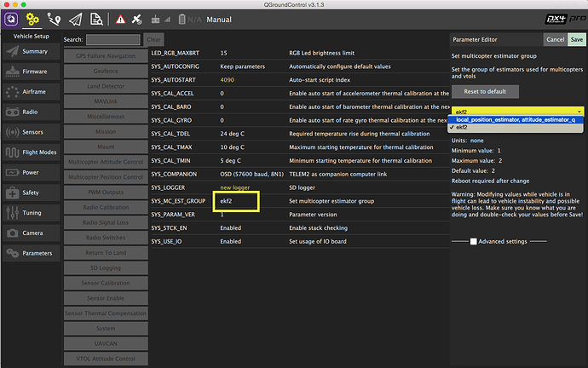Edit SYS_COMPANION OSD baud value
Screen dimensions: 588x368
[x=251, y=175]
